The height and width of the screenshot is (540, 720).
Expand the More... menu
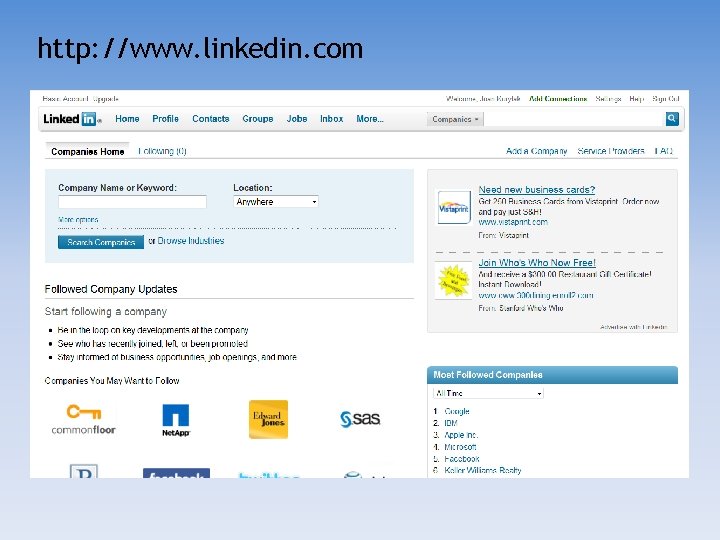(370, 119)
